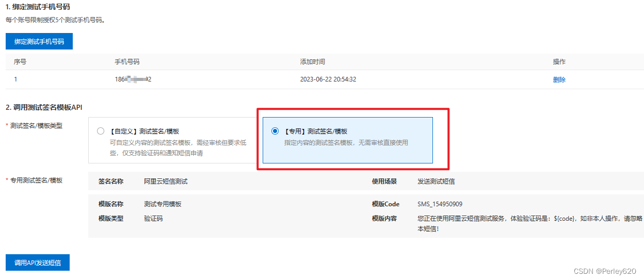The width and height of the screenshot is (644, 280).
Task: Click the masked phone number starting with 186
Action: point(133,79)
